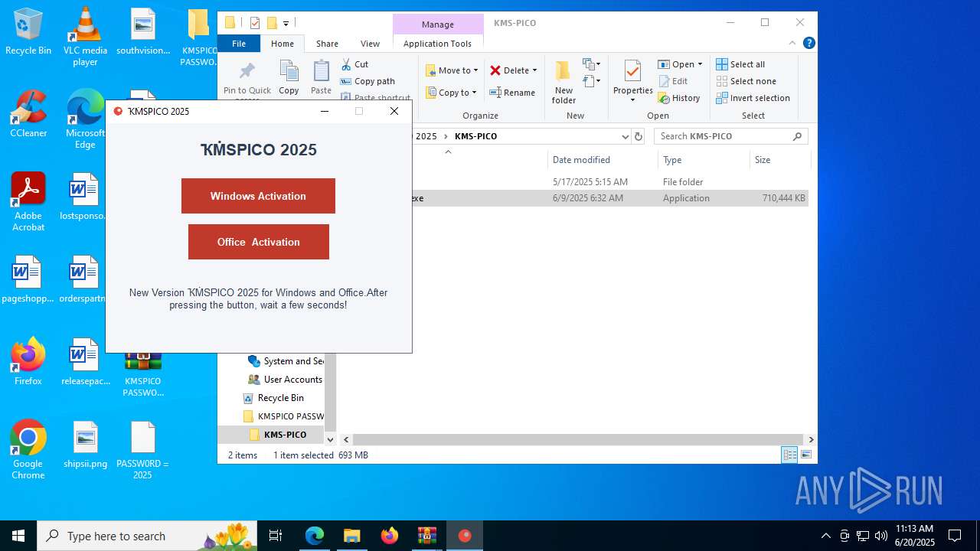Switch to details view layout icon
Viewport: 980px width, 551px height.
point(789,455)
